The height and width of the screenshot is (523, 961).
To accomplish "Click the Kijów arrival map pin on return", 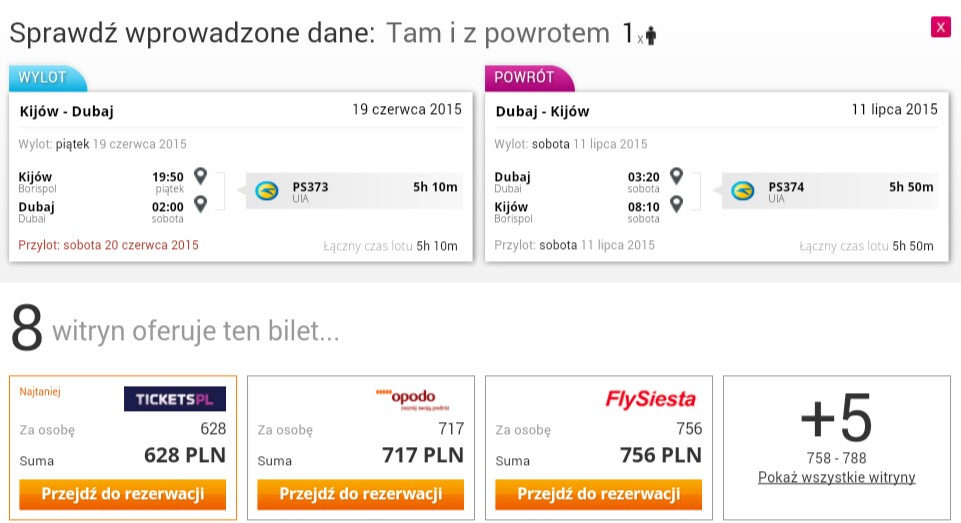I will (x=676, y=204).
